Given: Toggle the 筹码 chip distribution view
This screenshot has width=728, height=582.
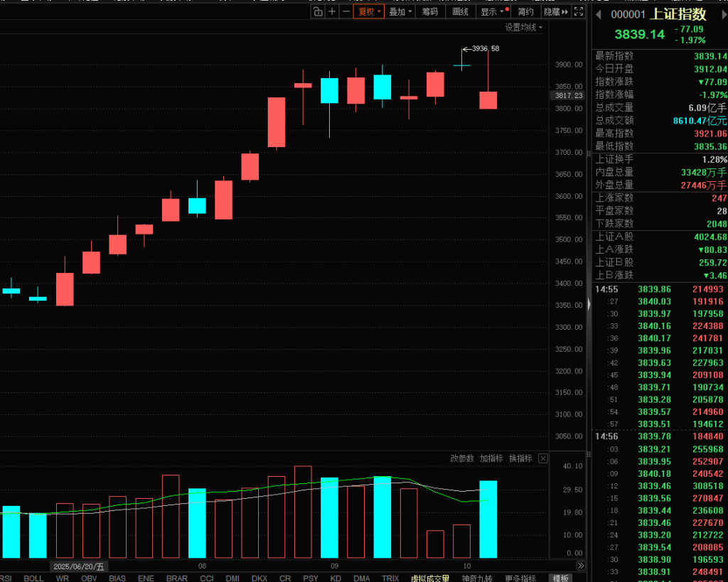Looking at the screenshot, I should (x=430, y=11).
